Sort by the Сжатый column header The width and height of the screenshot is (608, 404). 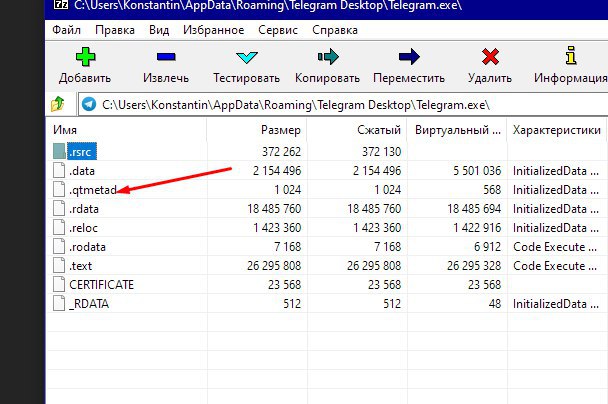click(357, 130)
